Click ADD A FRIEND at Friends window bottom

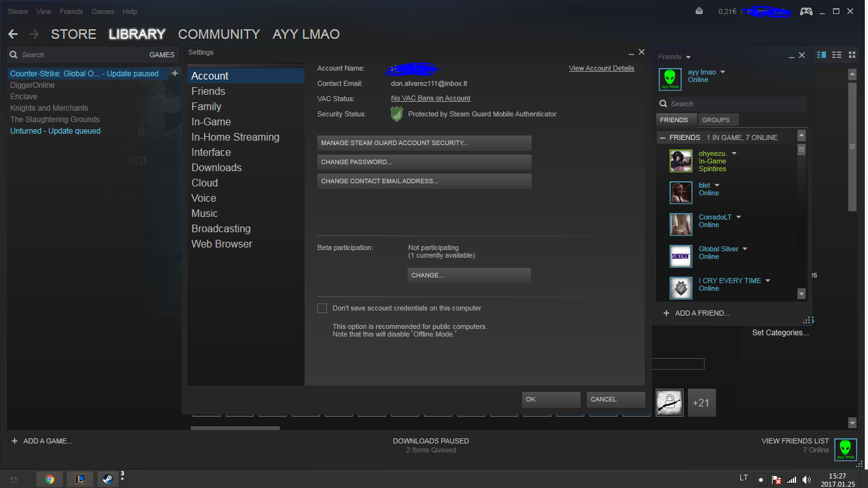click(696, 313)
